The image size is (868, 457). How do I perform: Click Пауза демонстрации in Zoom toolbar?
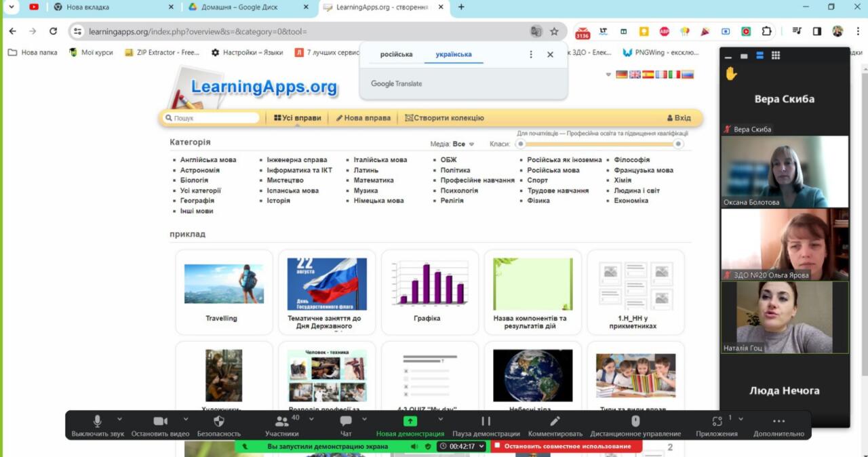click(x=486, y=424)
